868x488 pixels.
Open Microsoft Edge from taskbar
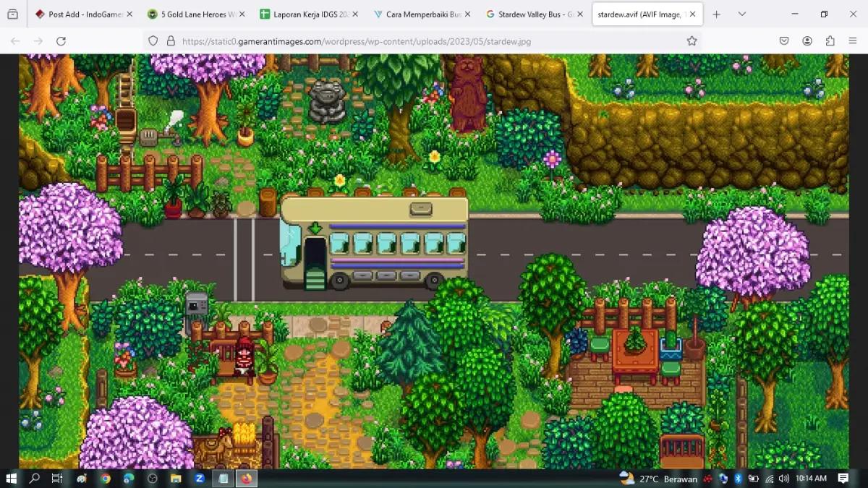[x=129, y=479]
